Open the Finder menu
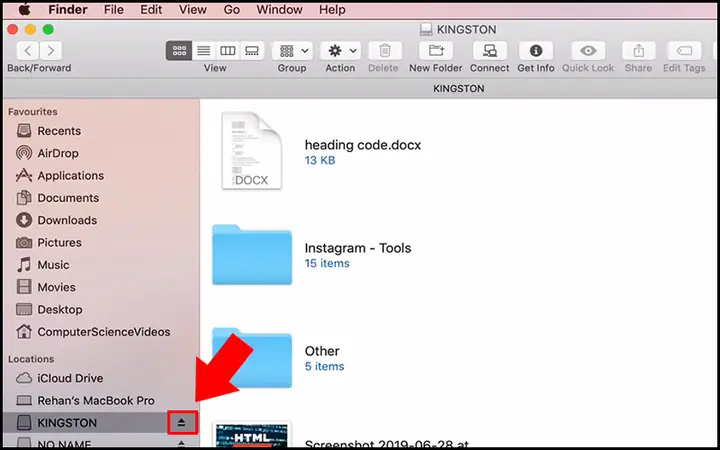 point(68,10)
